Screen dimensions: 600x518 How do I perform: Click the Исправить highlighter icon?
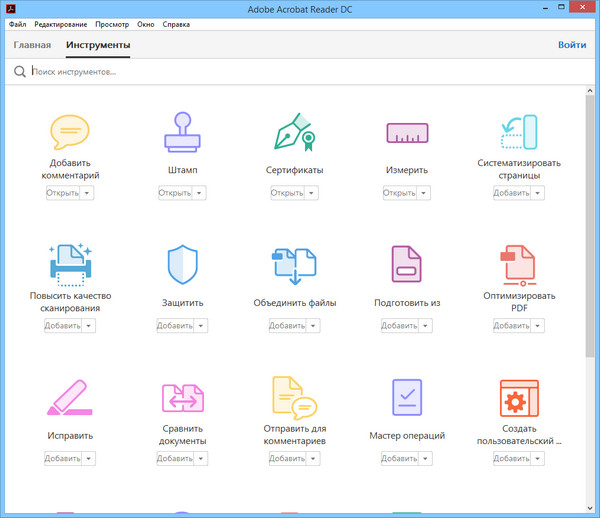(x=69, y=399)
